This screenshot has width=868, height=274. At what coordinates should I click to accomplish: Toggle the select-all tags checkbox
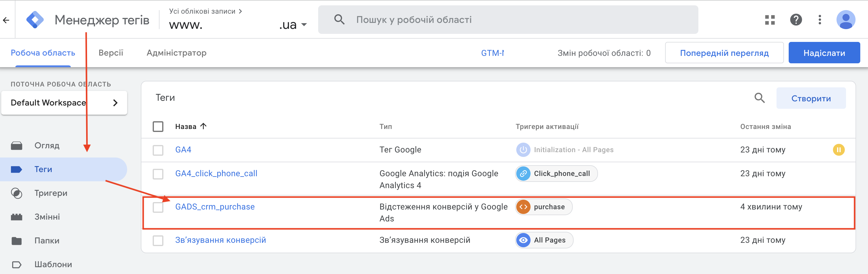pyautogui.click(x=158, y=126)
